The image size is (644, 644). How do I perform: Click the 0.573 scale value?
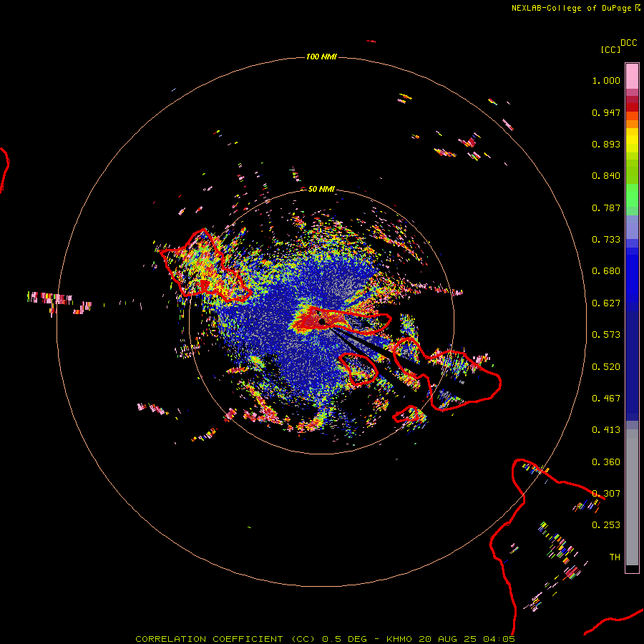(x=606, y=335)
